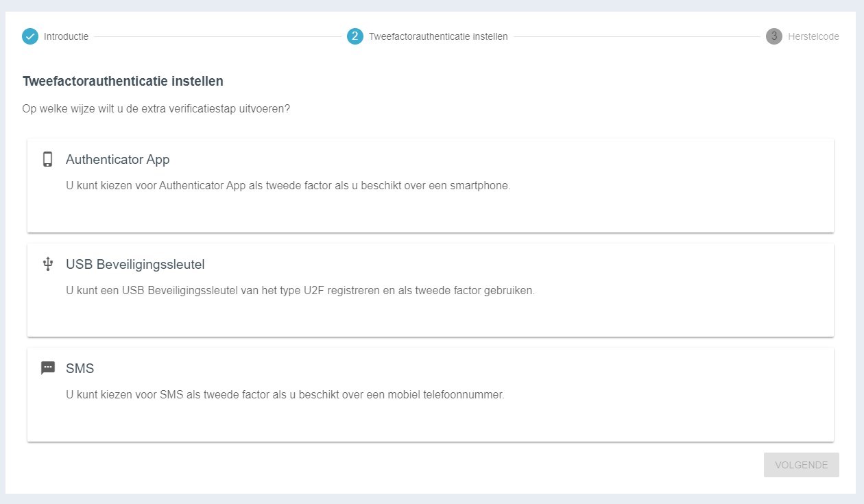Select the Tweefactorauthenticatie instellen step label
This screenshot has width=864, height=504.
point(438,36)
